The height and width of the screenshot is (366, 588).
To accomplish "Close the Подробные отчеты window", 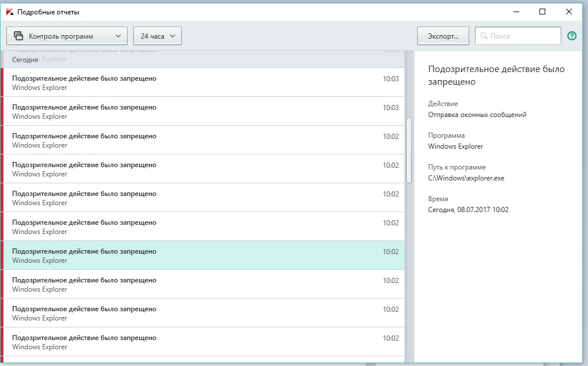I will pyautogui.click(x=569, y=12).
